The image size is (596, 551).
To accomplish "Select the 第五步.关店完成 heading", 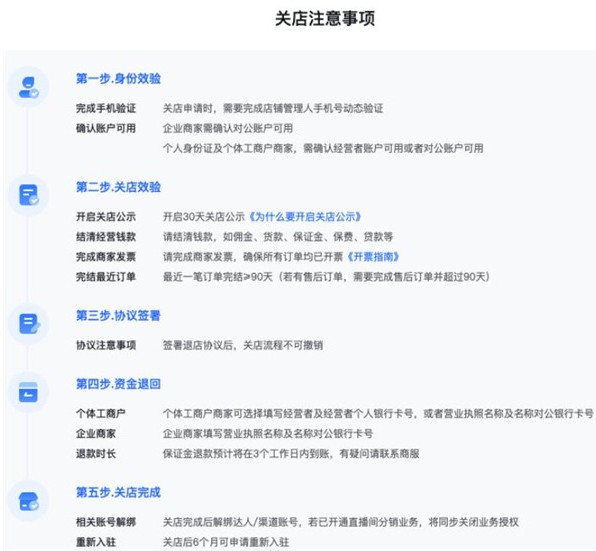I will click(118, 492).
